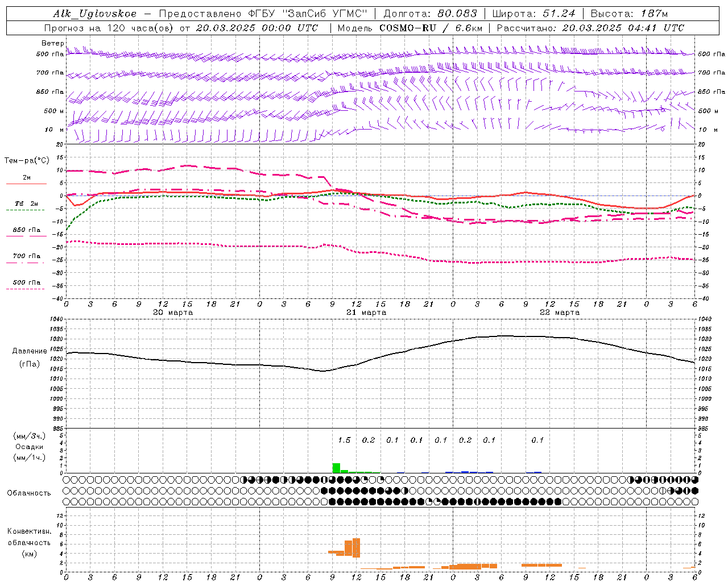The image size is (728, 582).
Task: Click the (км) unit label
Action: [29, 553]
